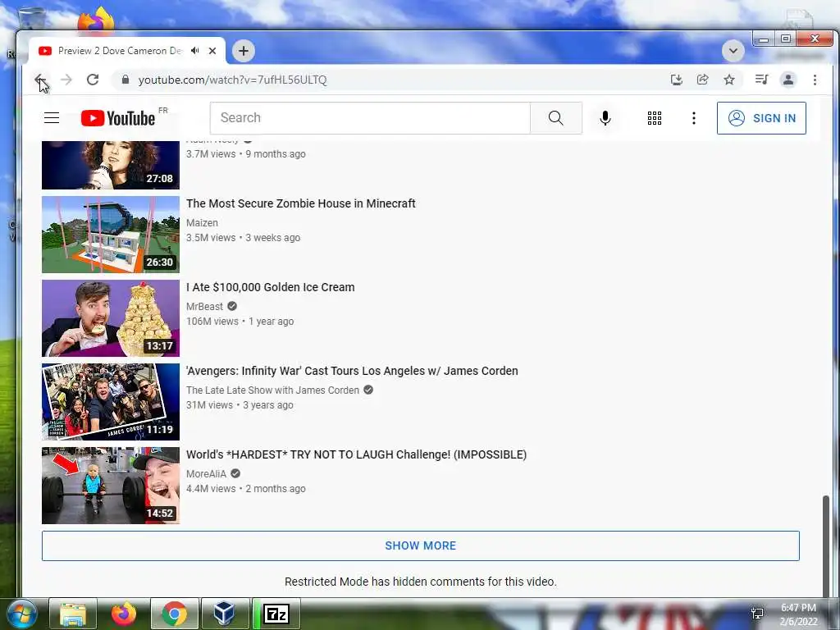Click the address bar URL
Viewport: 840px width, 630px height.
(232, 80)
